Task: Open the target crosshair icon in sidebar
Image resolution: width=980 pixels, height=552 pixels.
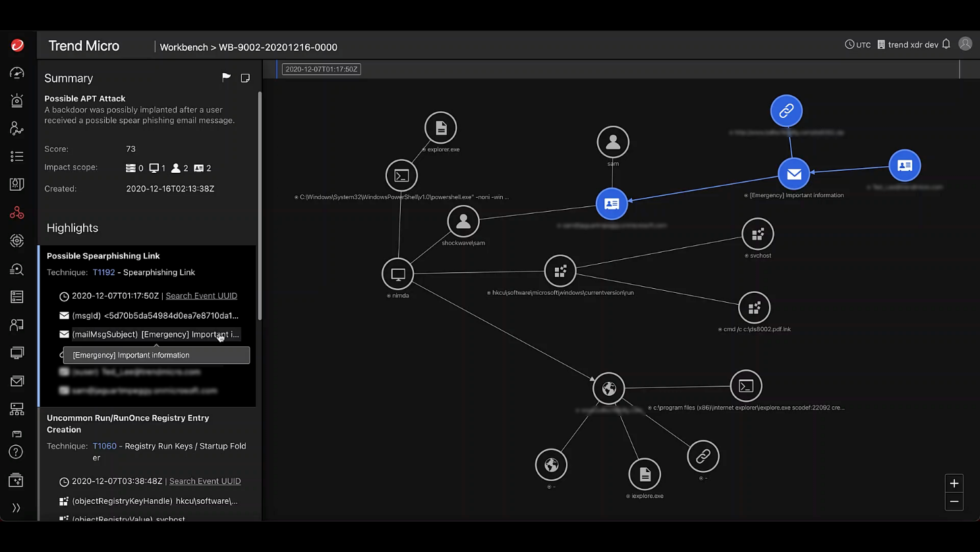Action: (x=17, y=241)
